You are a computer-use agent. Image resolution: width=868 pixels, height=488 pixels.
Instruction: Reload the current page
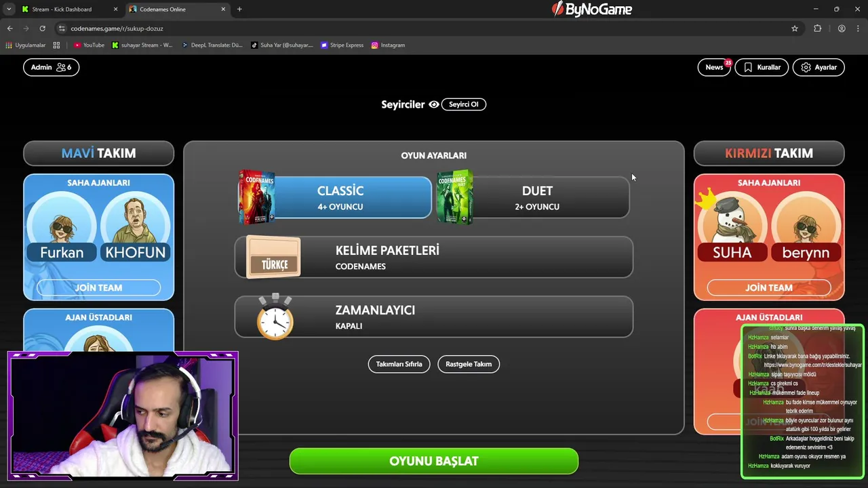(42, 28)
